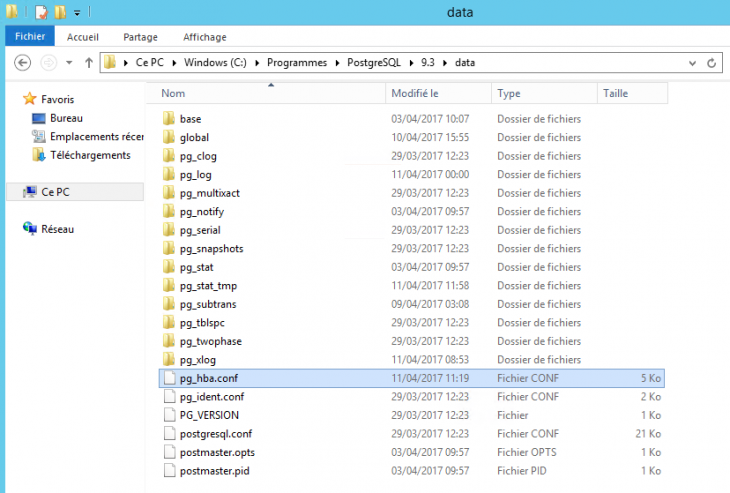This screenshot has height=493, width=730.
Task: Select the postmaster.pid file name
Action: click(215, 471)
